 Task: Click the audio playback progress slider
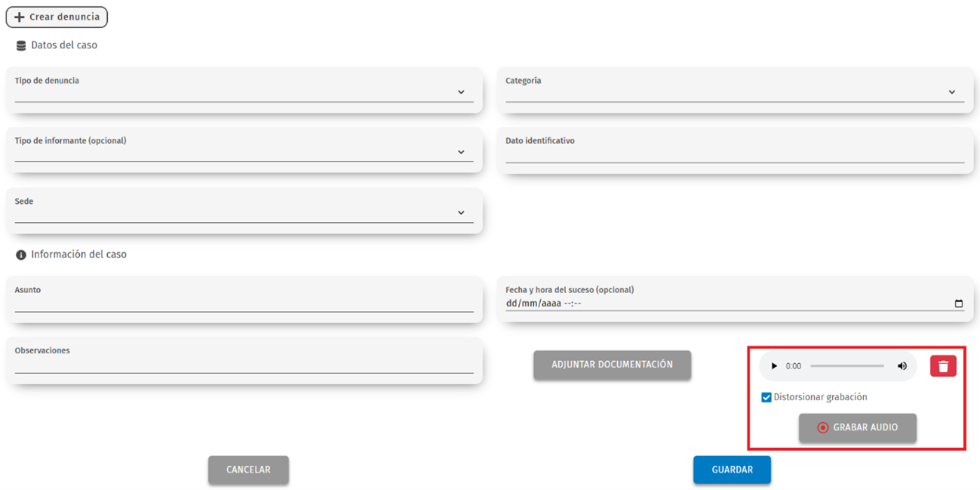point(846,365)
